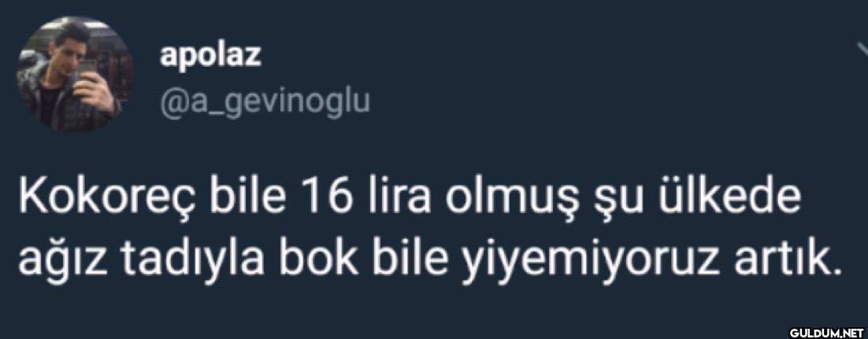868x339 pixels.
Task: Click the word bok in the tweet
Action: click(316, 256)
